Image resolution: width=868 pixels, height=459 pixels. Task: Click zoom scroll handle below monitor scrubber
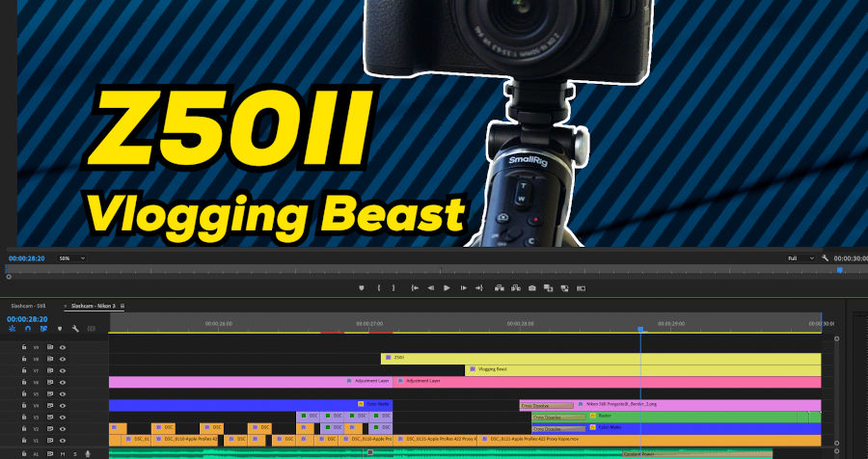[x=9, y=277]
